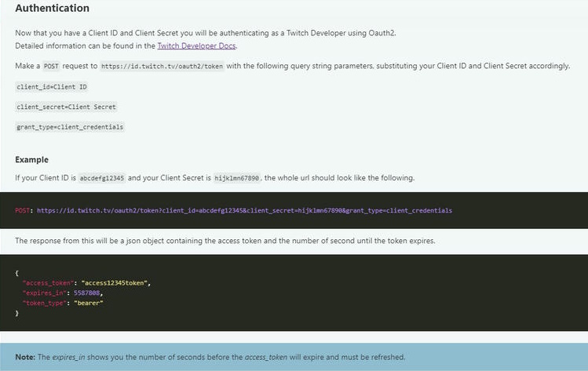Click the Authentication heading
The image size is (588, 371).
pyautogui.click(x=52, y=9)
